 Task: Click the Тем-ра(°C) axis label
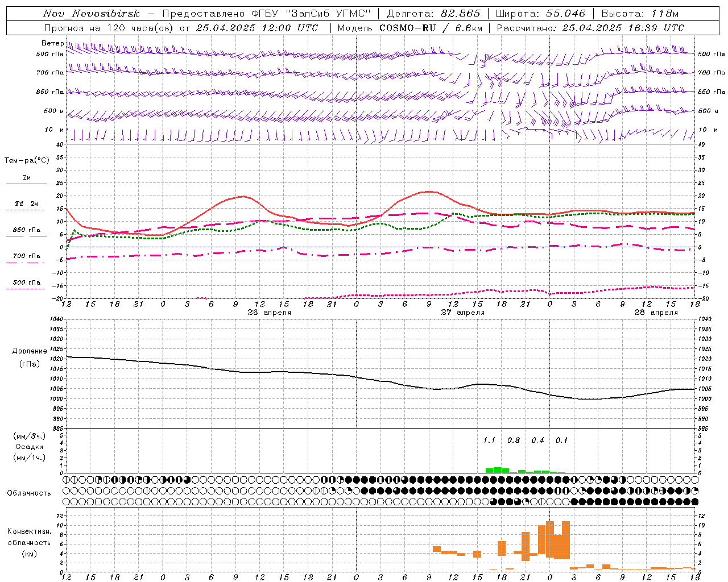click(x=27, y=161)
